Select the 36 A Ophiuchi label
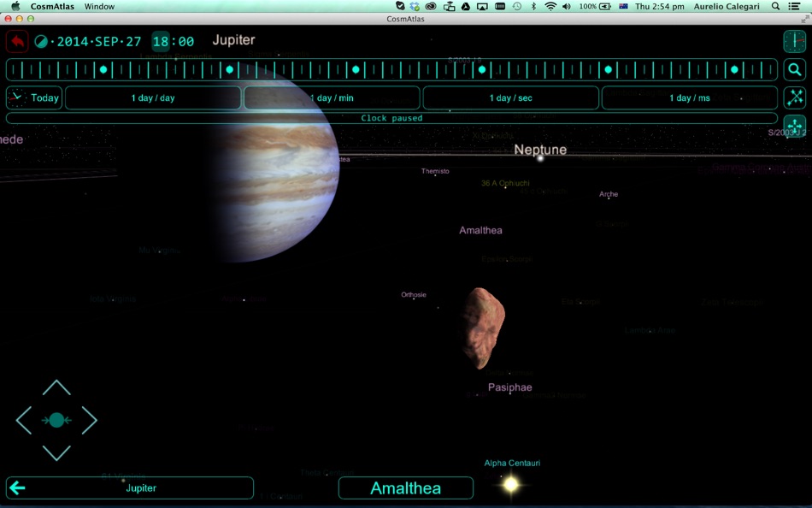Viewport: 812px width, 508px height. pyautogui.click(x=505, y=183)
